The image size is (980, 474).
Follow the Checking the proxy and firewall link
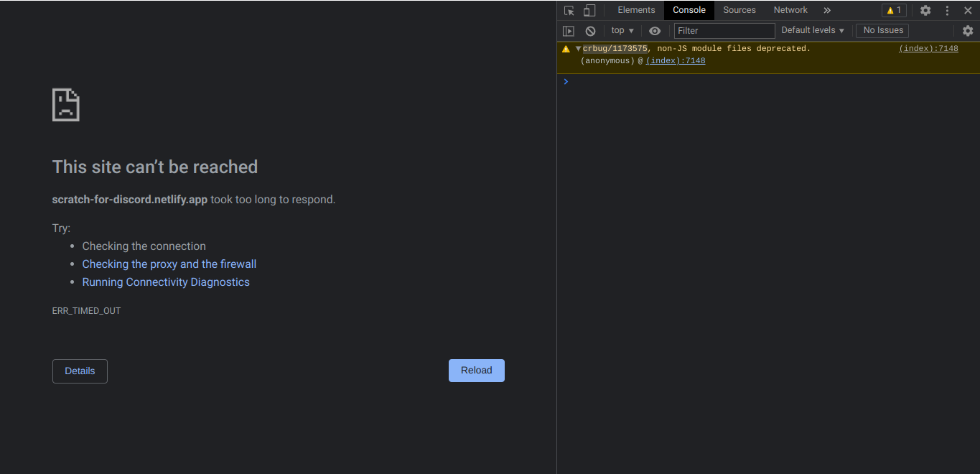[169, 264]
